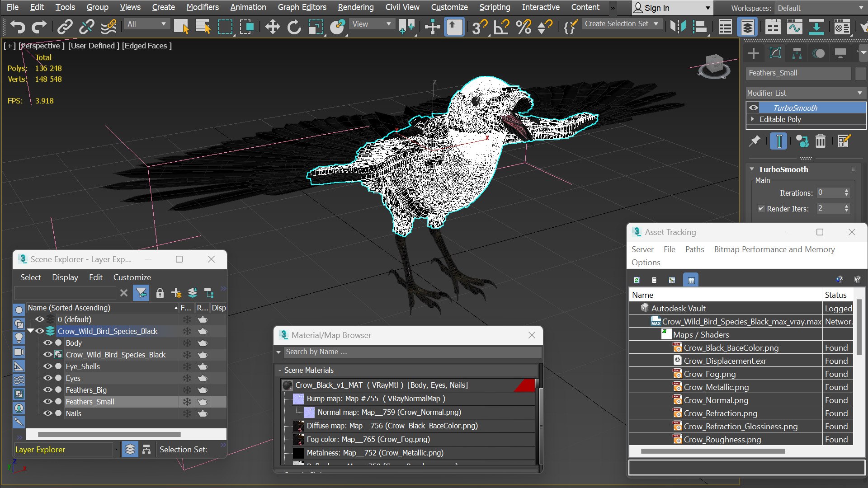Hide the Body object eye icon

47,343
